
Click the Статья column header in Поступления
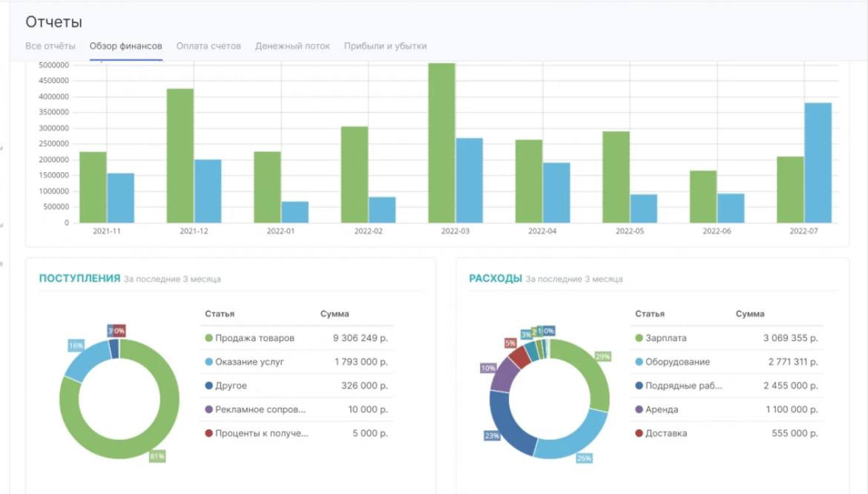(219, 314)
